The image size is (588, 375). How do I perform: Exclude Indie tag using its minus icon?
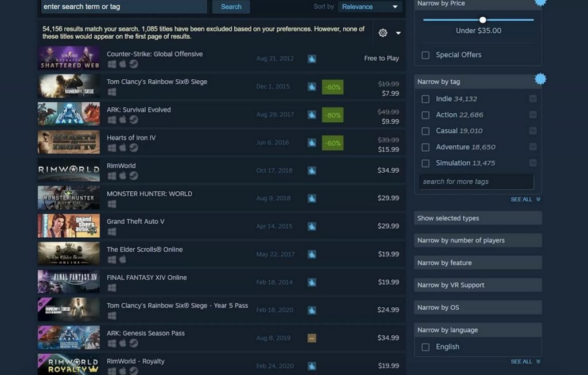click(x=532, y=99)
